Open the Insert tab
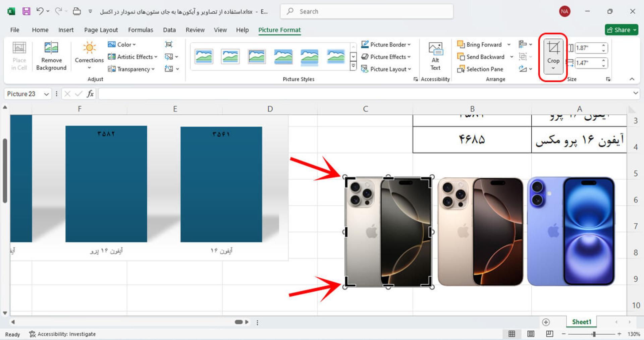 (x=66, y=30)
